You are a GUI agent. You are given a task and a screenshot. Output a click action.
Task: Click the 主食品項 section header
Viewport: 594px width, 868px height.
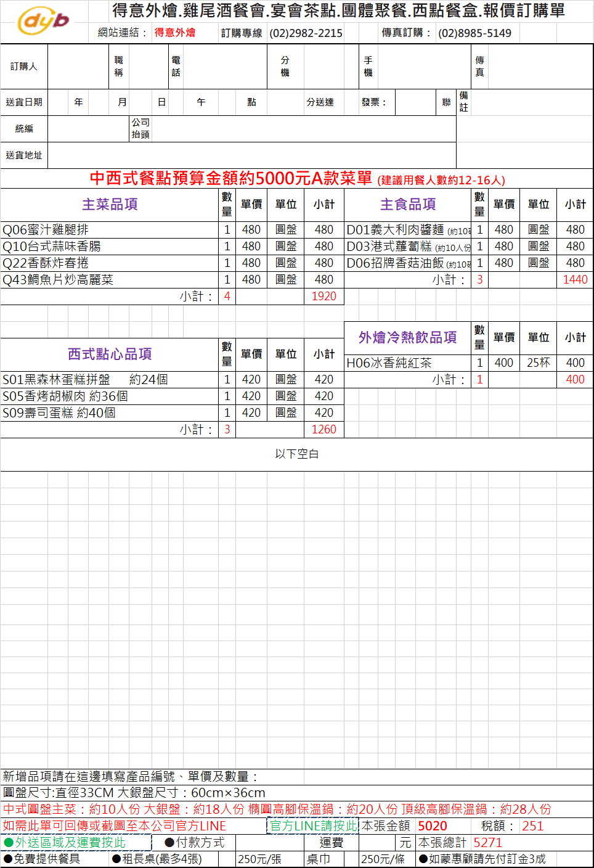point(408,205)
